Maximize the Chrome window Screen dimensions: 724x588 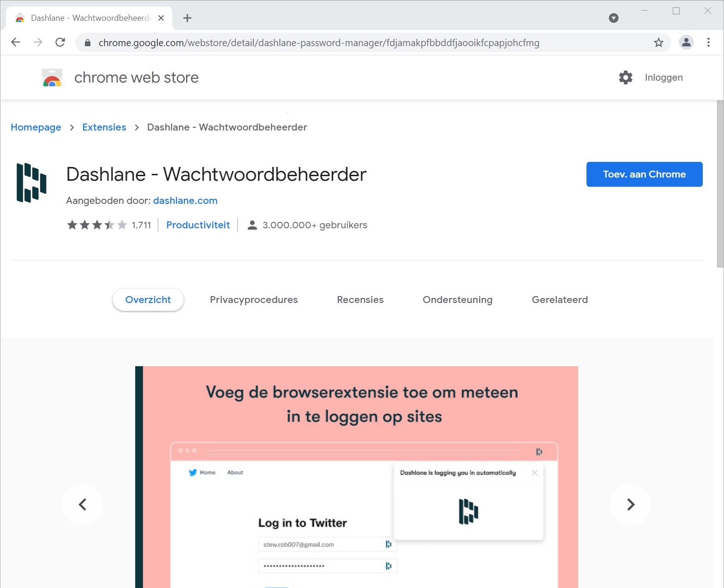(676, 11)
